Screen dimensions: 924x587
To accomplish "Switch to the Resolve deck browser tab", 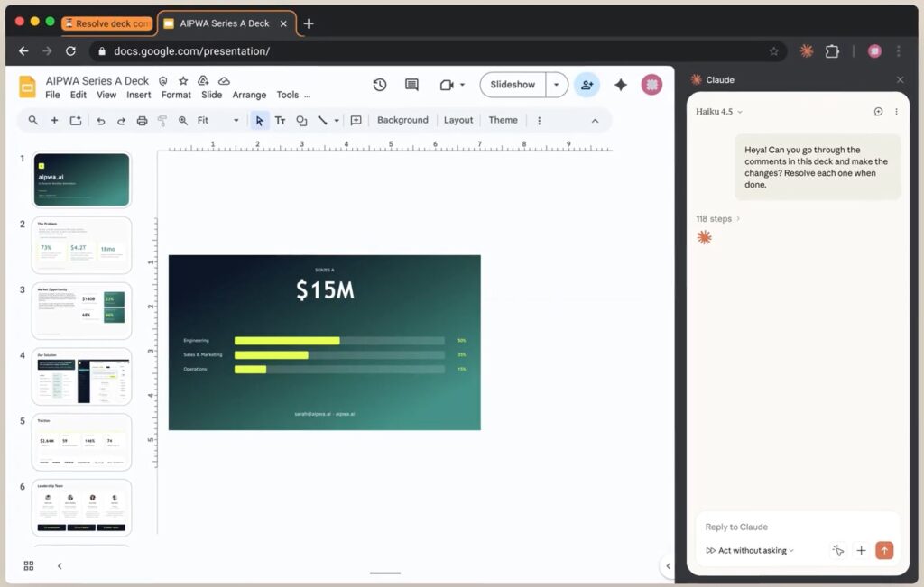I will click(x=107, y=23).
